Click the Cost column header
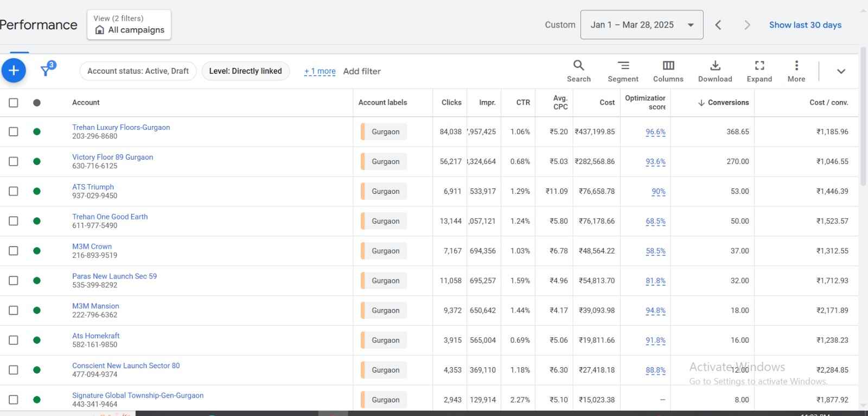The height and width of the screenshot is (416, 868). 607,103
